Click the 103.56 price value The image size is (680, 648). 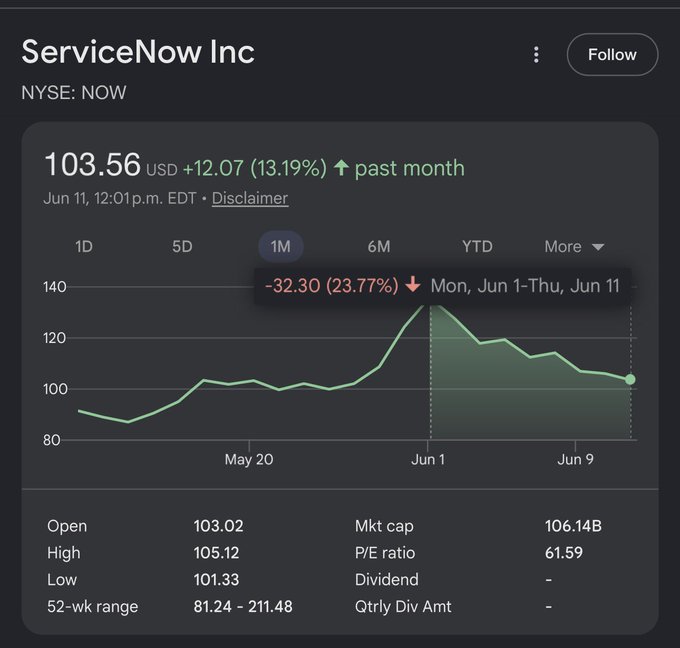point(92,164)
